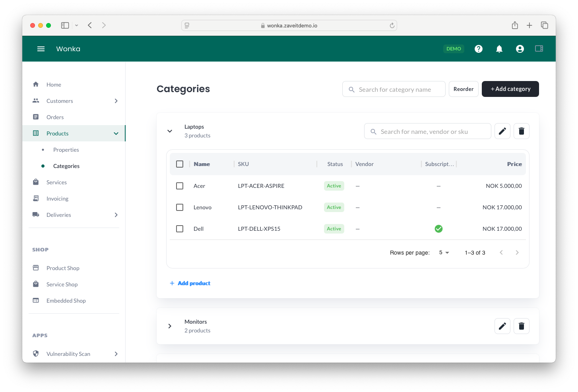Click the Add category button
The width and height of the screenshot is (578, 392).
click(510, 89)
